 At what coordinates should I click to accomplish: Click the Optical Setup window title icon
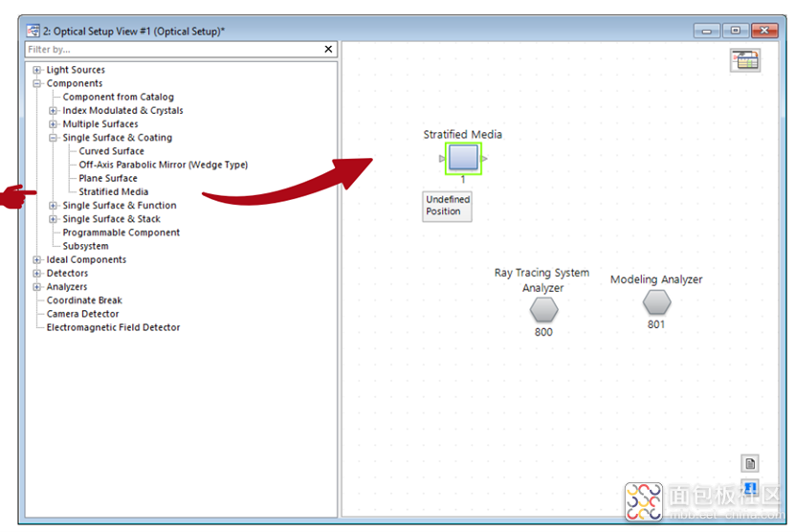tap(33, 31)
